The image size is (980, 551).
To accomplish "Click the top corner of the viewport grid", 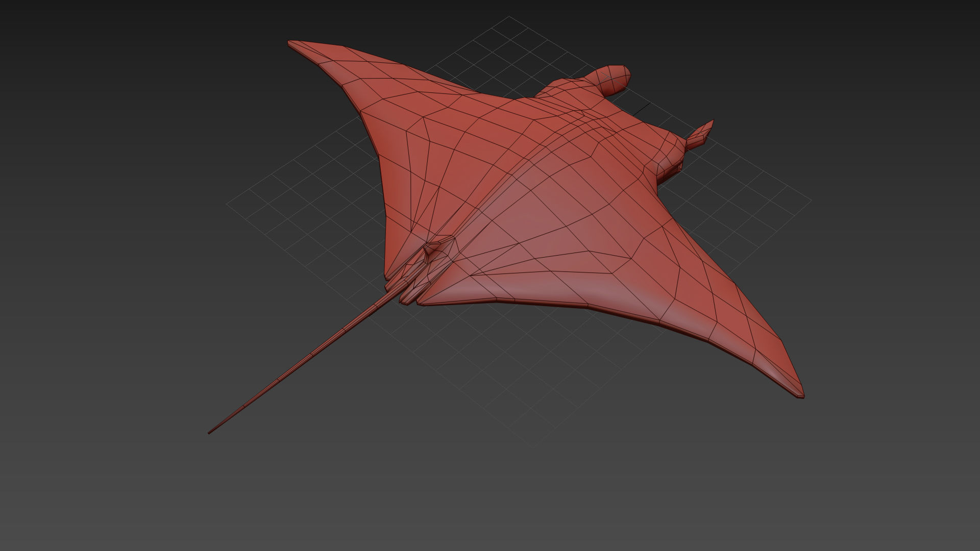I will coord(509,17).
